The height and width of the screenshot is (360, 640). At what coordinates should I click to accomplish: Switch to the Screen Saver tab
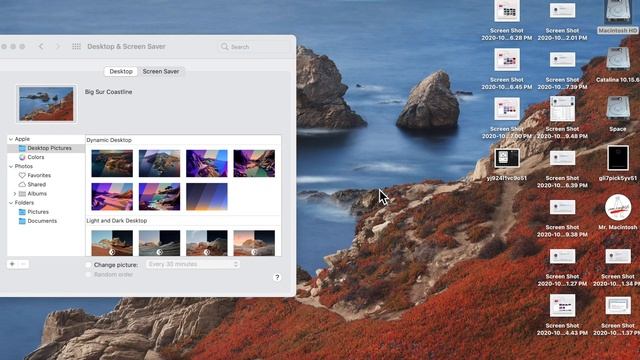pyautogui.click(x=161, y=71)
